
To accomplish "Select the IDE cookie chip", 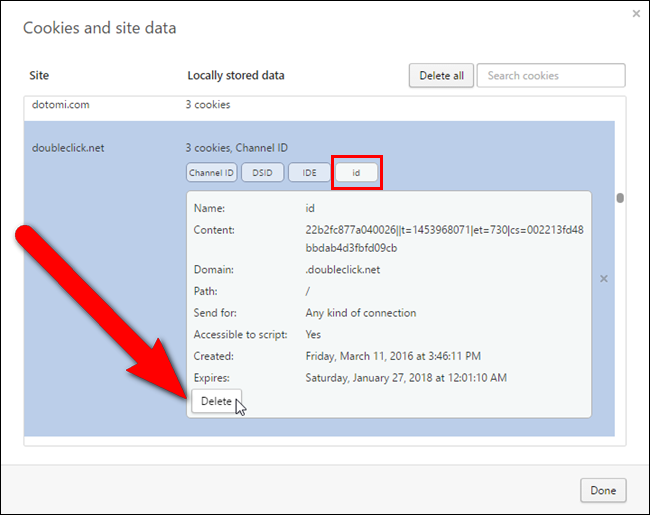I will click(309, 172).
